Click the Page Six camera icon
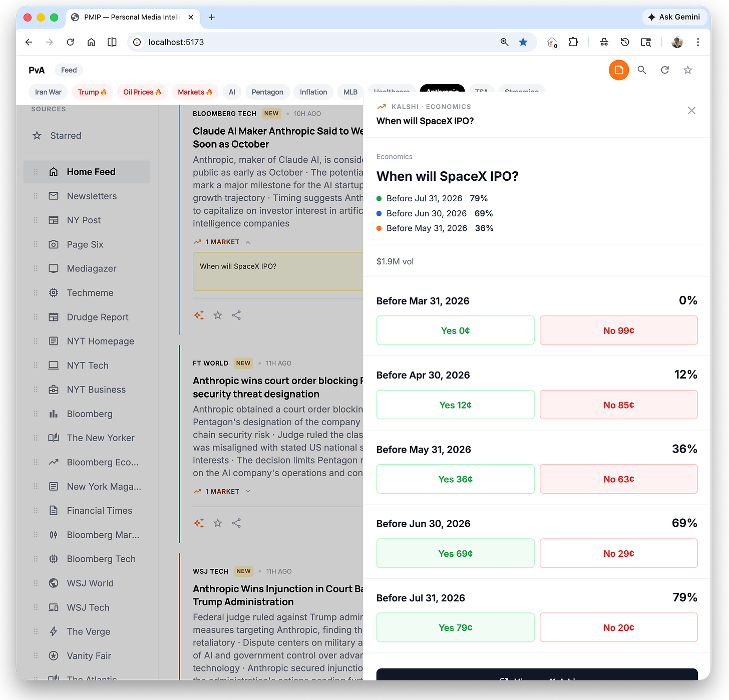729x700 pixels. [x=54, y=244]
